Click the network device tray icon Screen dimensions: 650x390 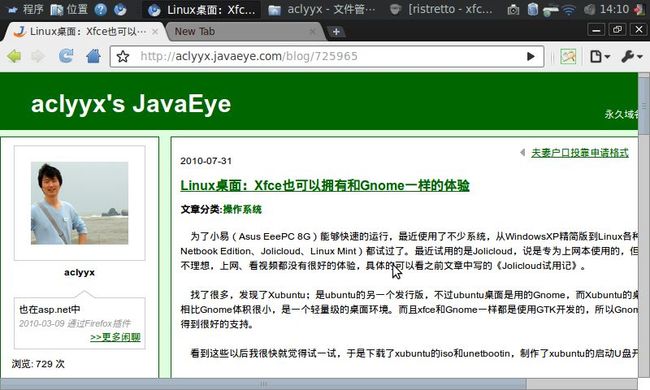tap(551, 10)
